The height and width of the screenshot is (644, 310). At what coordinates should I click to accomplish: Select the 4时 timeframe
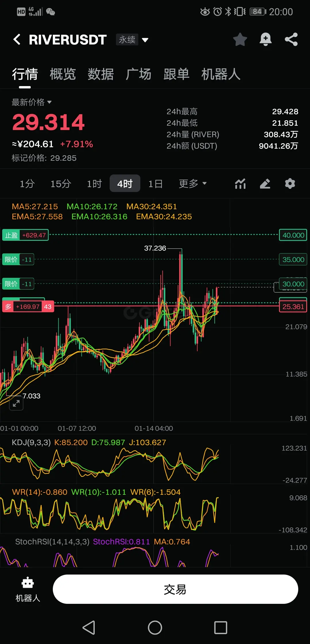pos(125,183)
